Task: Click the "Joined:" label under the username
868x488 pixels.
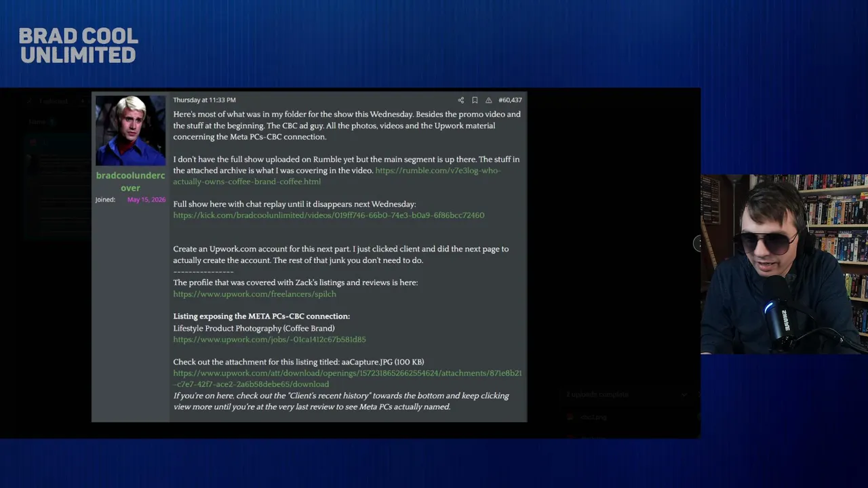Action: (x=105, y=200)
